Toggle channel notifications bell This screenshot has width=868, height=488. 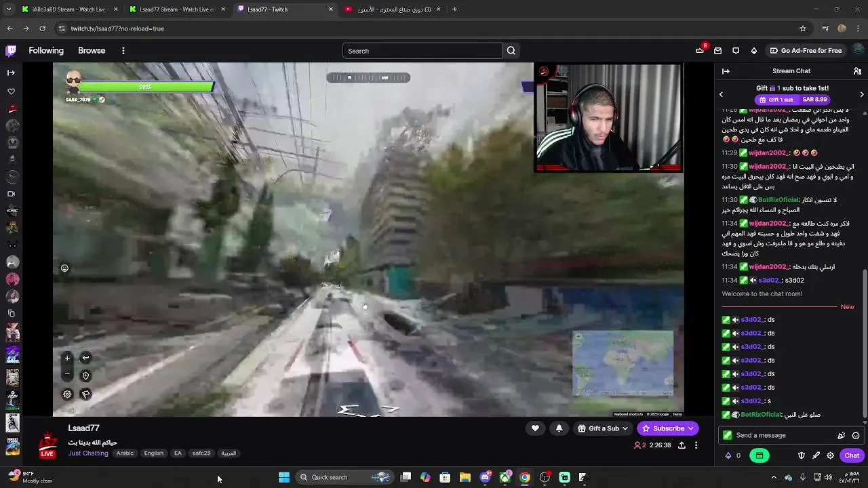tap(559, 428)
